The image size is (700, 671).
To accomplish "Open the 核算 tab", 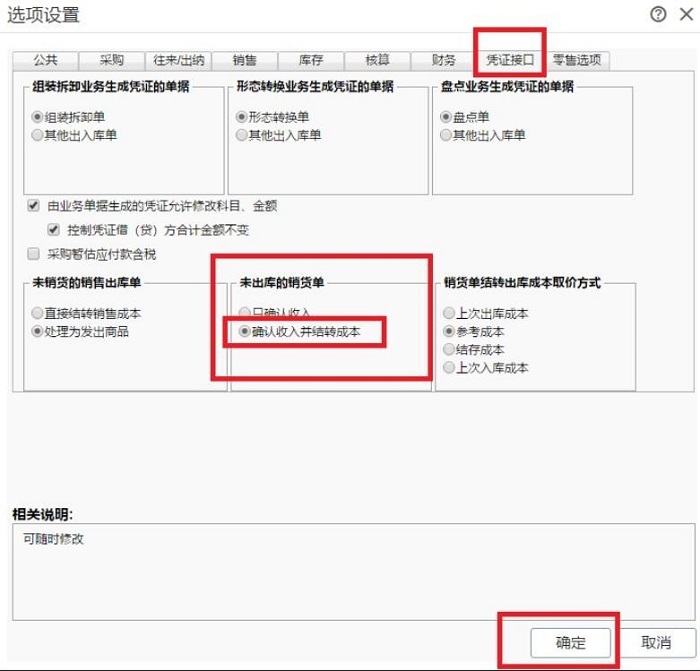I will pos(378,60).
